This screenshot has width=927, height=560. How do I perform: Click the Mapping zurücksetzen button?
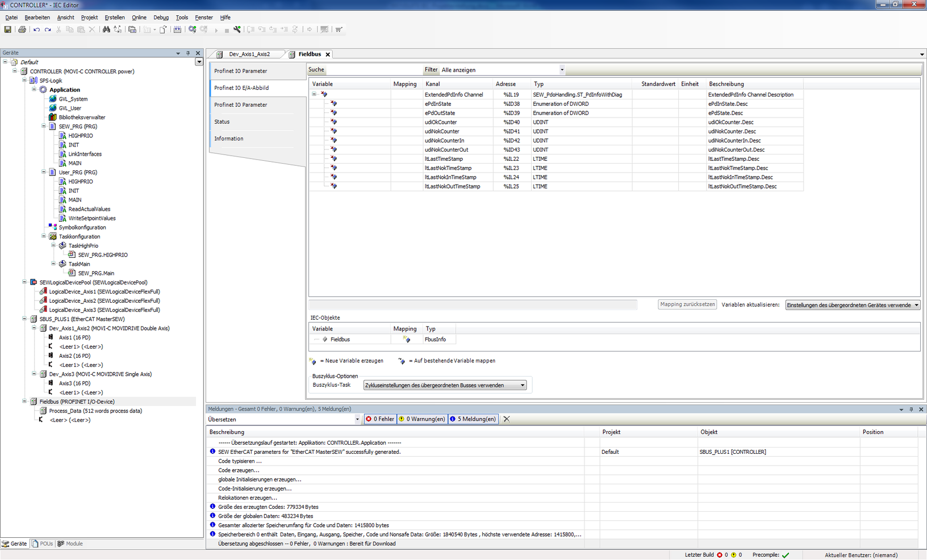(687, 304)
